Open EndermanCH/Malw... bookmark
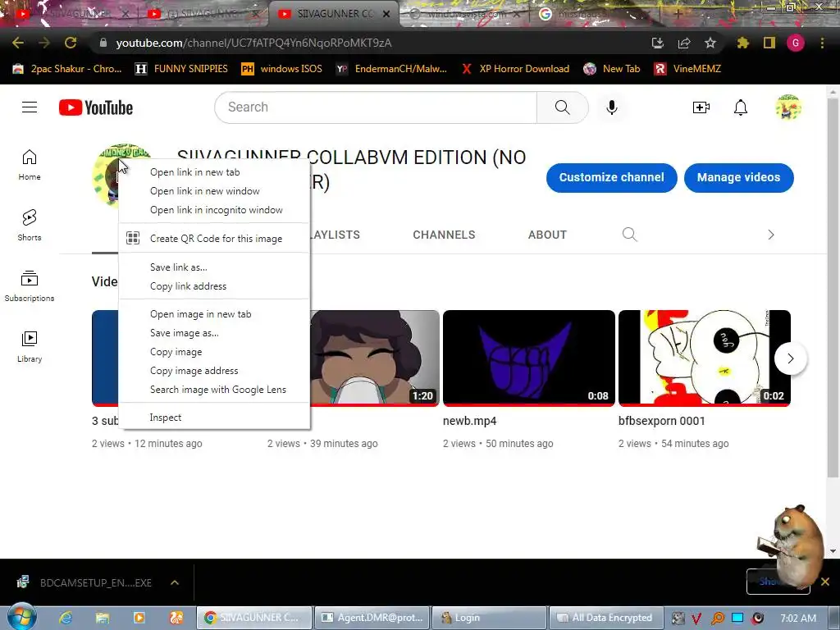The height and width of the screenshot is (630, 840). [391, 69]
